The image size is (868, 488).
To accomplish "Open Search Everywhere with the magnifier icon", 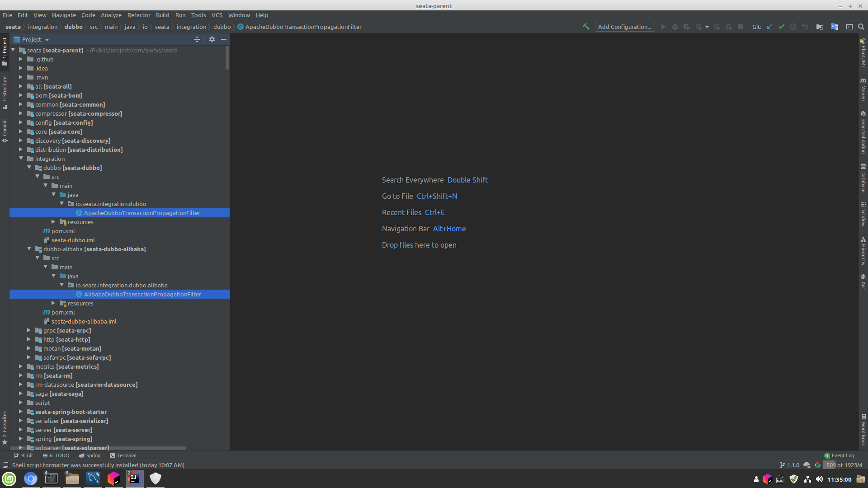I will coord(861,27).
